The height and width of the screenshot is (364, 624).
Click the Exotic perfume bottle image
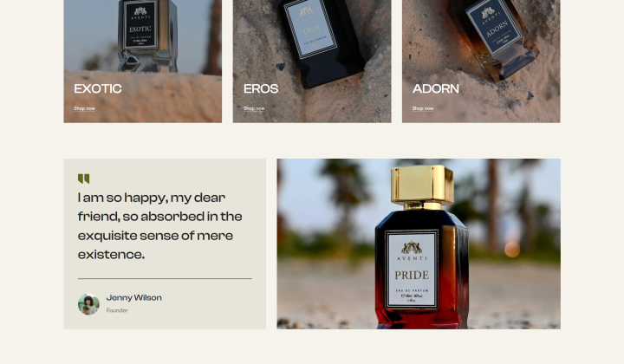click(x=143, y=62)
